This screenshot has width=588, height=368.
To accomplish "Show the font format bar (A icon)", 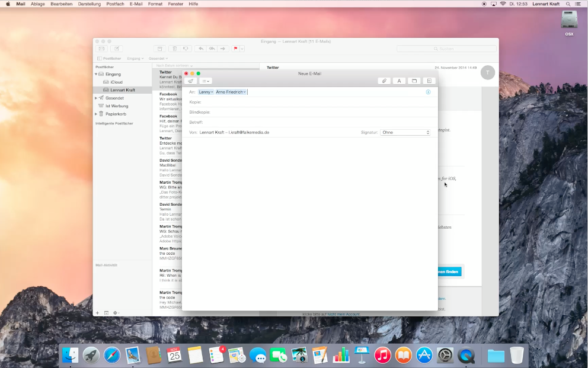I will coord(399,81).
